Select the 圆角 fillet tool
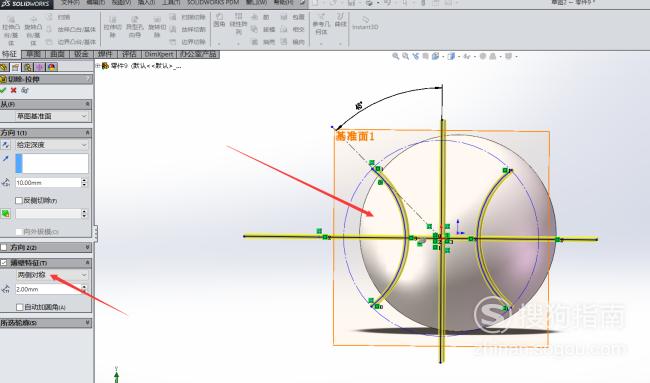Image resolution: width=650 pixels, height=383 pixels. 219,20
